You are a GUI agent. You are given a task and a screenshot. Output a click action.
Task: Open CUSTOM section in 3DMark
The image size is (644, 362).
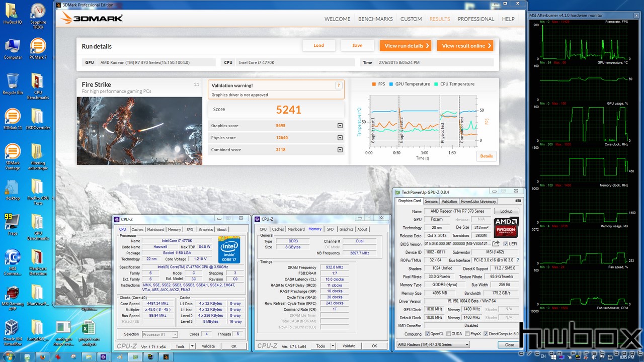point(411,19)
